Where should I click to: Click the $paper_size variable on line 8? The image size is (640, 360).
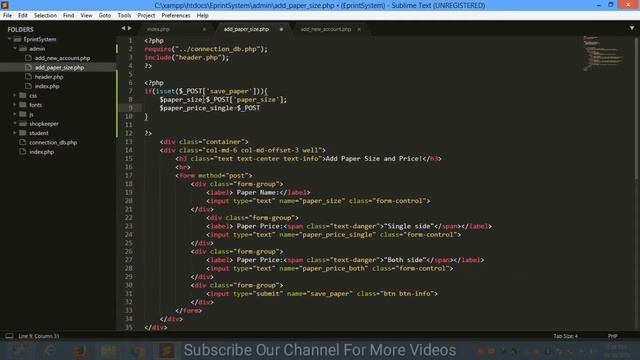181,100
